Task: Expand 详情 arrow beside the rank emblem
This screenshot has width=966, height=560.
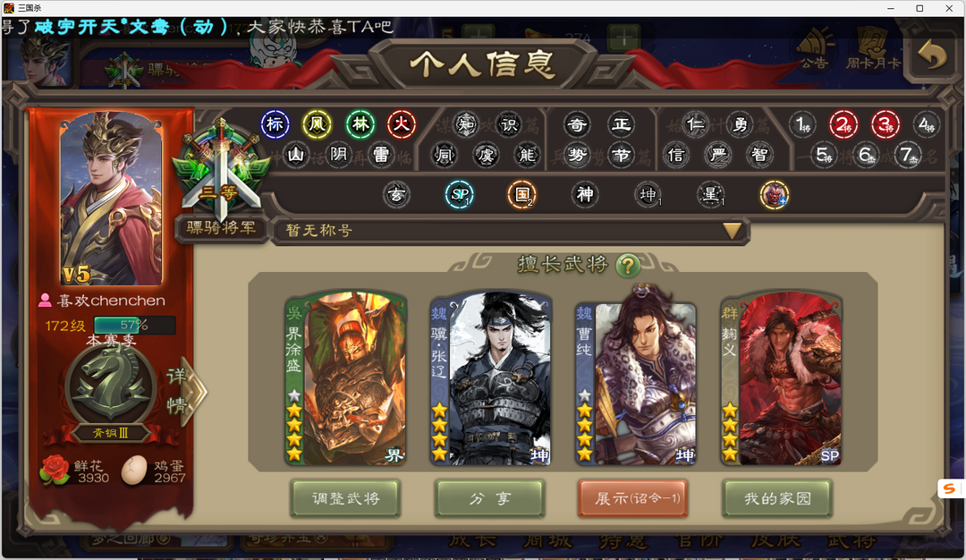Action: [x=186, y=391]
